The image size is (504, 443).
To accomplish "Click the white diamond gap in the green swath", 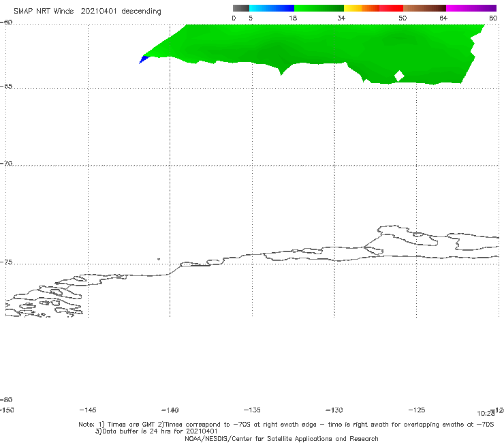I will click(x=399, y=76).
